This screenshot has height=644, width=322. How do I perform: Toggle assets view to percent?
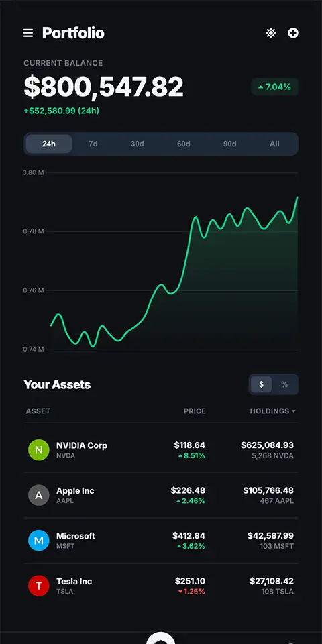[284, 385]
